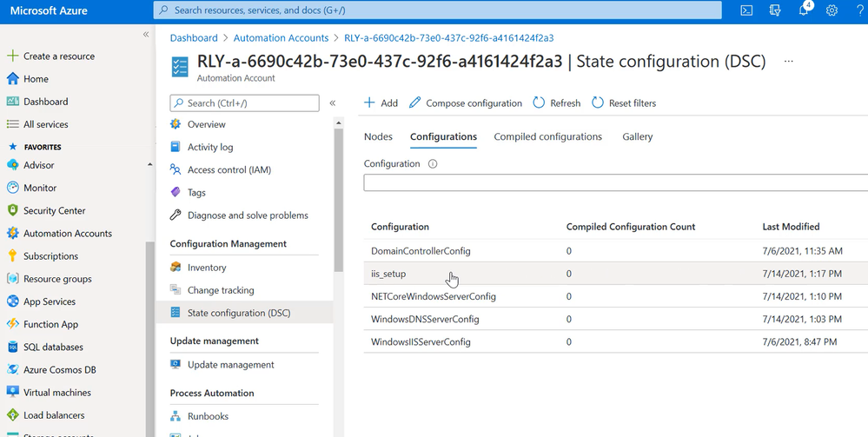Switch to Compiled configurations tab
Image resolution: width=868 pixels, height=437 pixels.
pos(547,136)
